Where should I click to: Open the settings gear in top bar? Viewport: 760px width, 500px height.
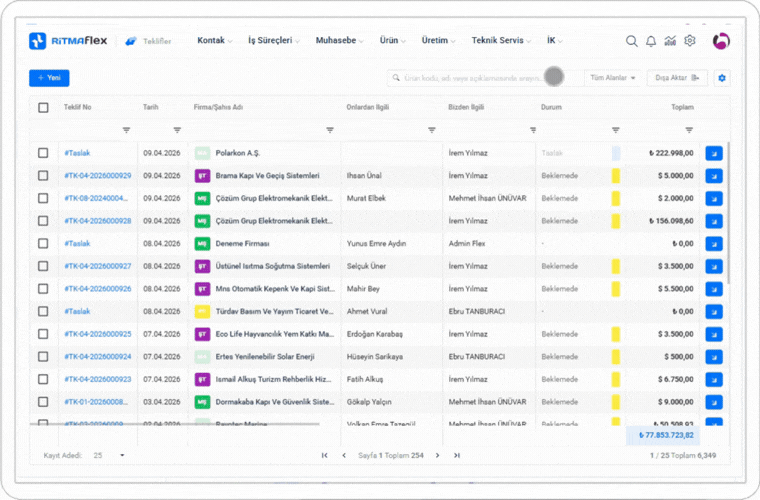[689, 41]
